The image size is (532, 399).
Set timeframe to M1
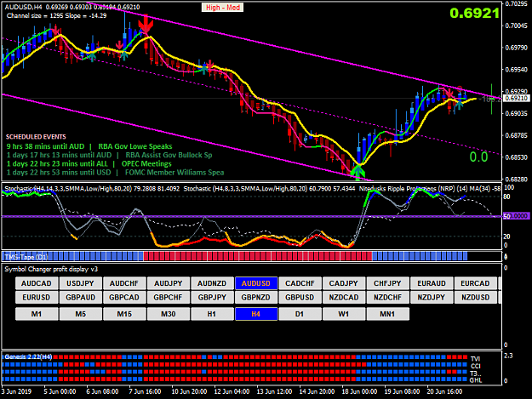point(37,314)
